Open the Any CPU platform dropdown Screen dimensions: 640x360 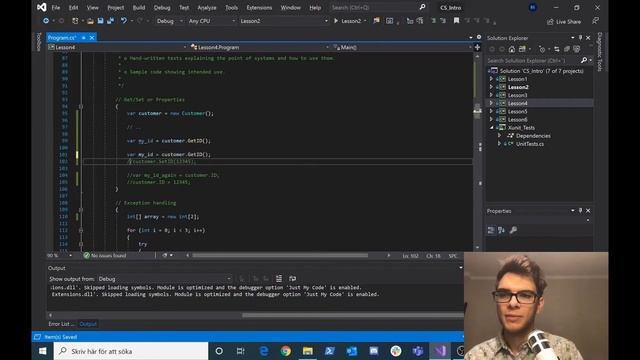click(211, 21)
